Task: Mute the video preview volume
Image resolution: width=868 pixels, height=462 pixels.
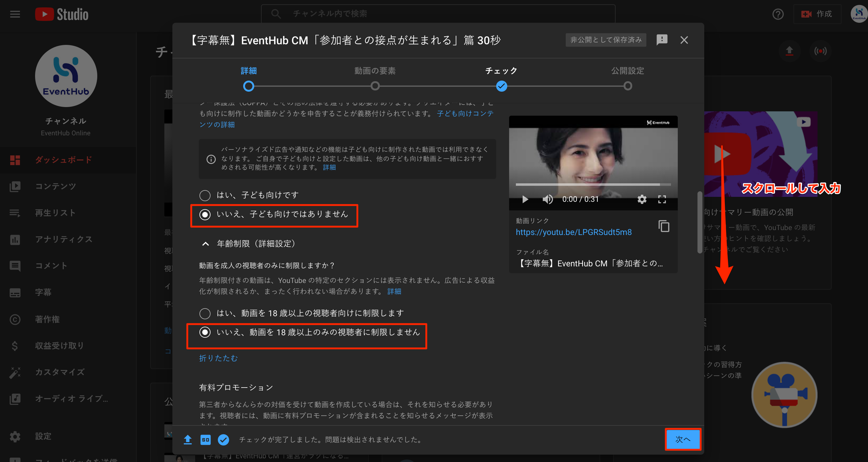Action: (548, 199)
